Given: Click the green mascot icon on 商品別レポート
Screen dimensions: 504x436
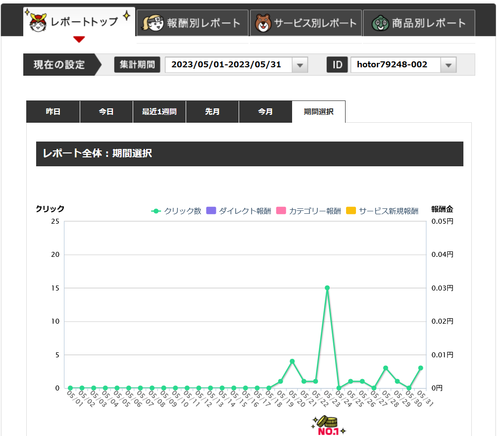Looking at the screenshot, I should tap(380, 23).
